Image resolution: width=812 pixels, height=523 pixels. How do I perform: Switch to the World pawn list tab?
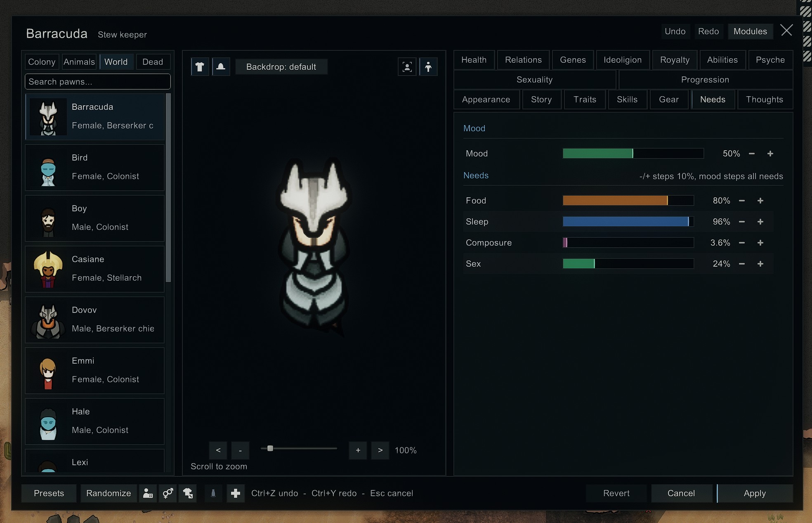pos(116,62)
